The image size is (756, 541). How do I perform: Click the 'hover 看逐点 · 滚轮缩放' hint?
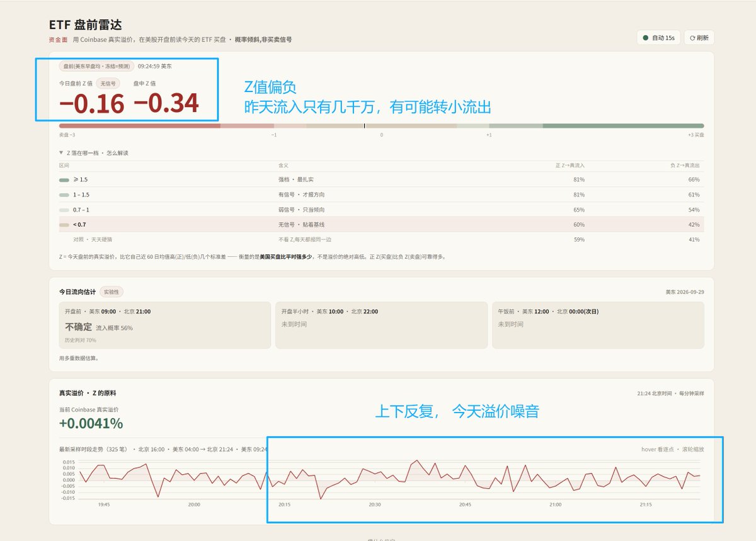point(673,450)
